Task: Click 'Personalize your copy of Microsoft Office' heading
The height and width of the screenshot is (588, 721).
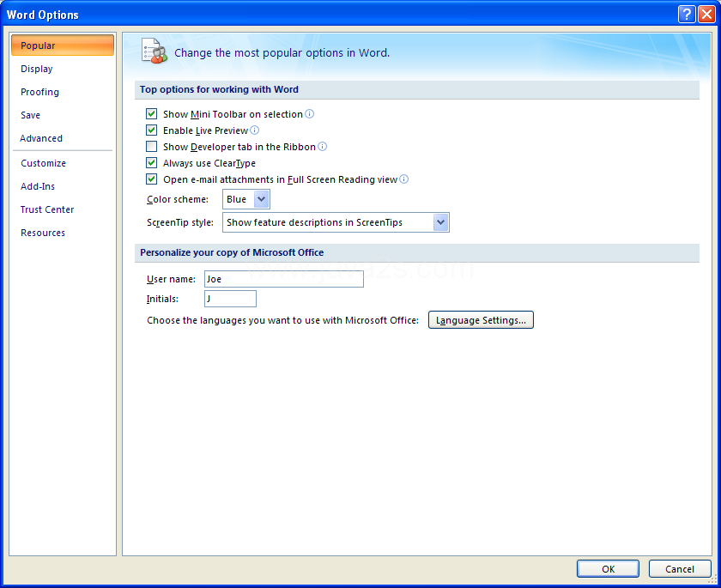Action: [232, 252]
